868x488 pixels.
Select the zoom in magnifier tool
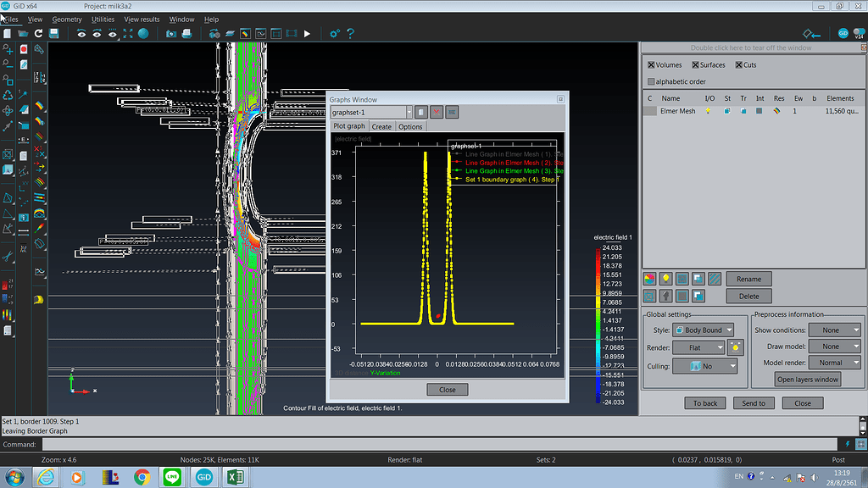(8, 50)
